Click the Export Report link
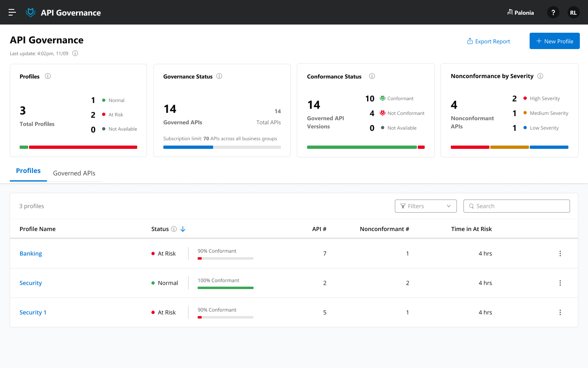The width and height of the screenshot is (588, 368). click(x=488, y=41)
